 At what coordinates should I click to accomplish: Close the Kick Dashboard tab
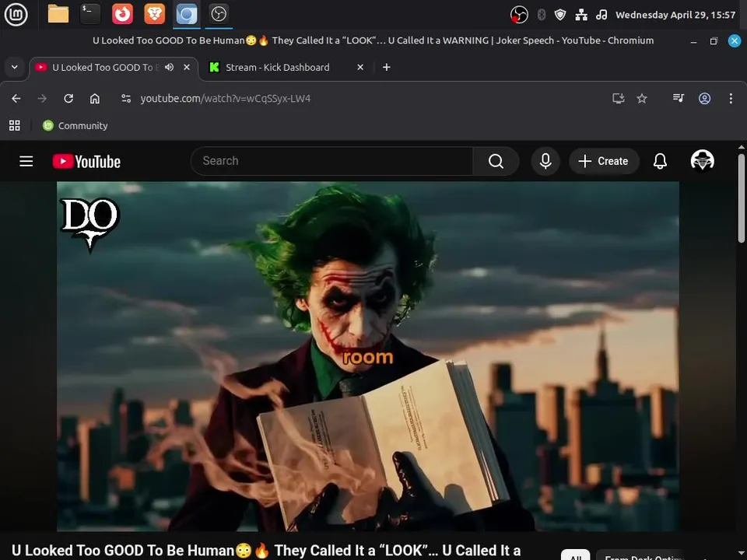click(360, 67)
